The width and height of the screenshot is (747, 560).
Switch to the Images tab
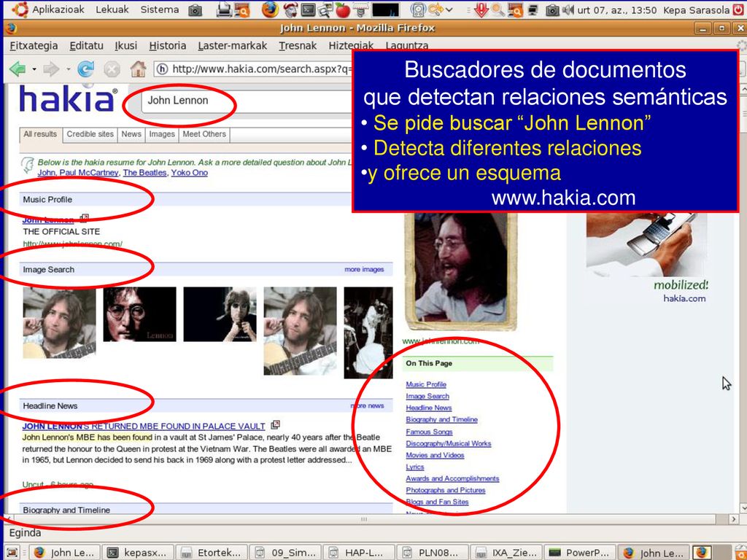point(162,135)
